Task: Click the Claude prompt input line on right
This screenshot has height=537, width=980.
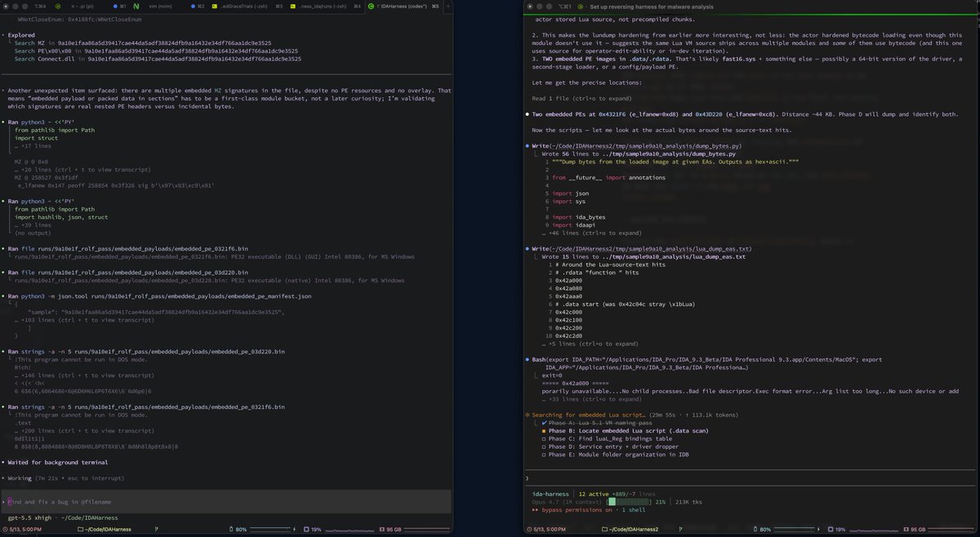Action: tap(751, 477)
